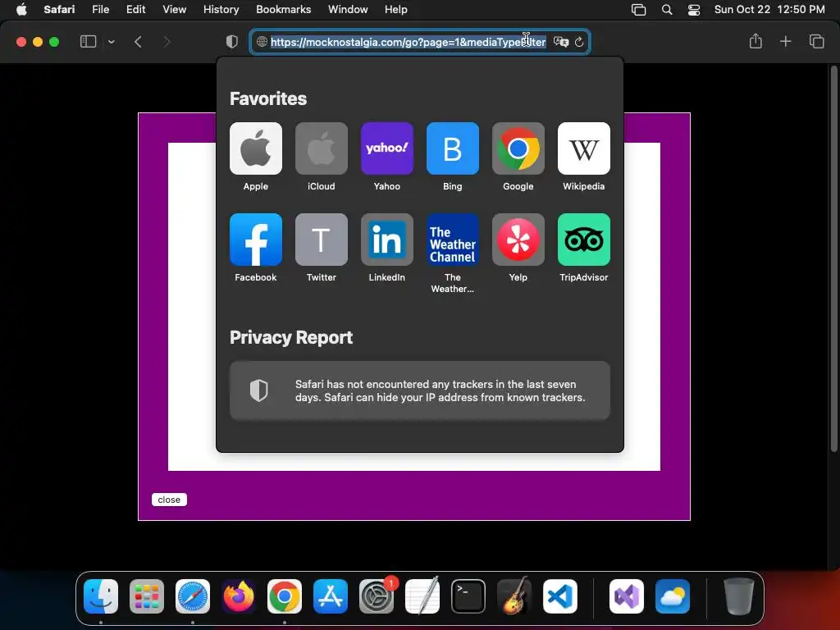
Task: Open the Apple favorite
Action: pos(256,148)
